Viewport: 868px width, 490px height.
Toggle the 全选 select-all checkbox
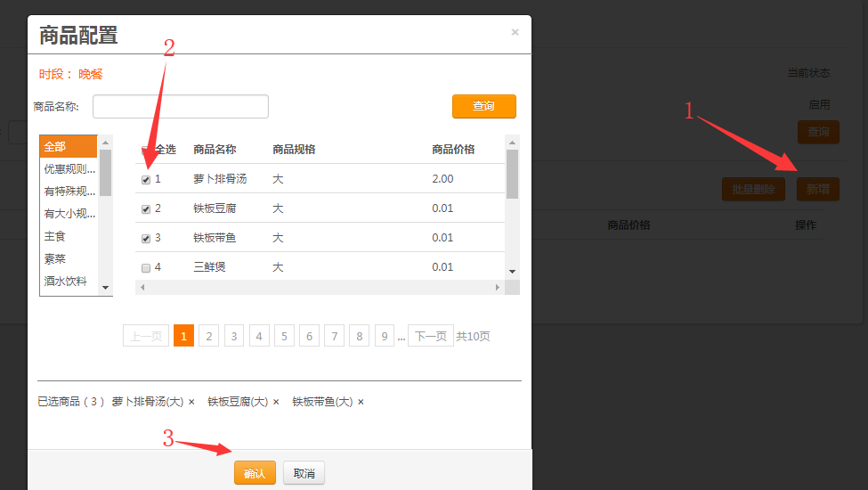coord(146,150)
